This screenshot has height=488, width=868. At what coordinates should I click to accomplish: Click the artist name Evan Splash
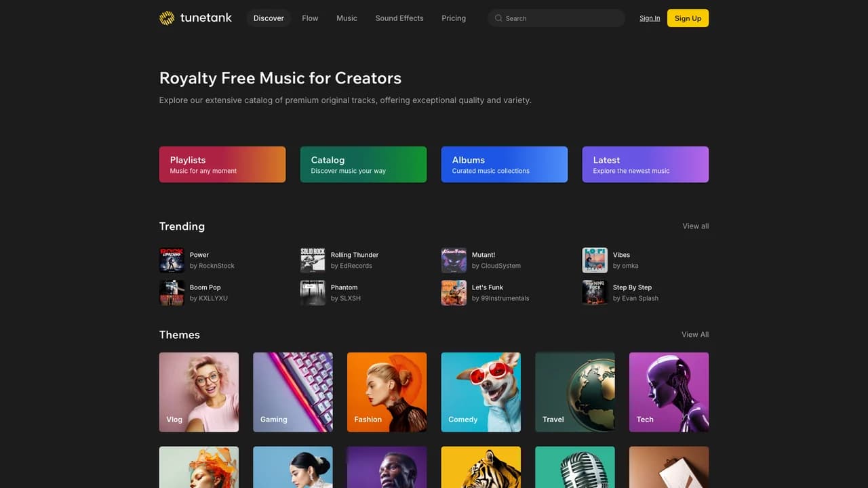point(640,298)
